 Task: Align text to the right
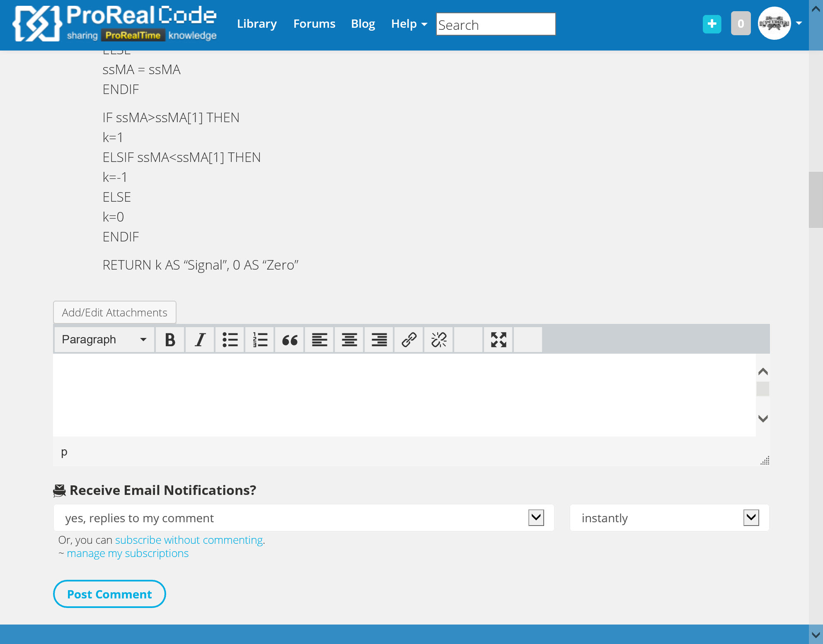pos(379,340)
